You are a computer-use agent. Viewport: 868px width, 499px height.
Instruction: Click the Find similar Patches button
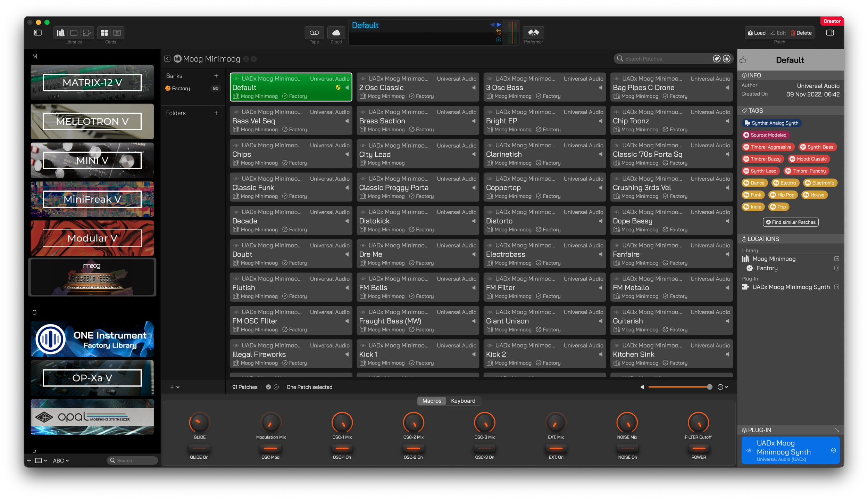coord(790,222)
